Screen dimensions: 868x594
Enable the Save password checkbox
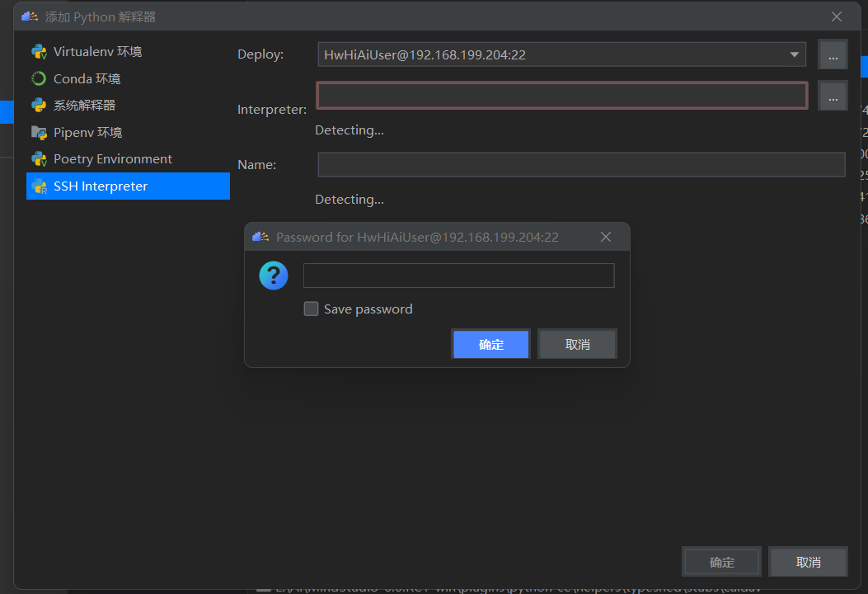pyautogui.click(x=312, y=309)
